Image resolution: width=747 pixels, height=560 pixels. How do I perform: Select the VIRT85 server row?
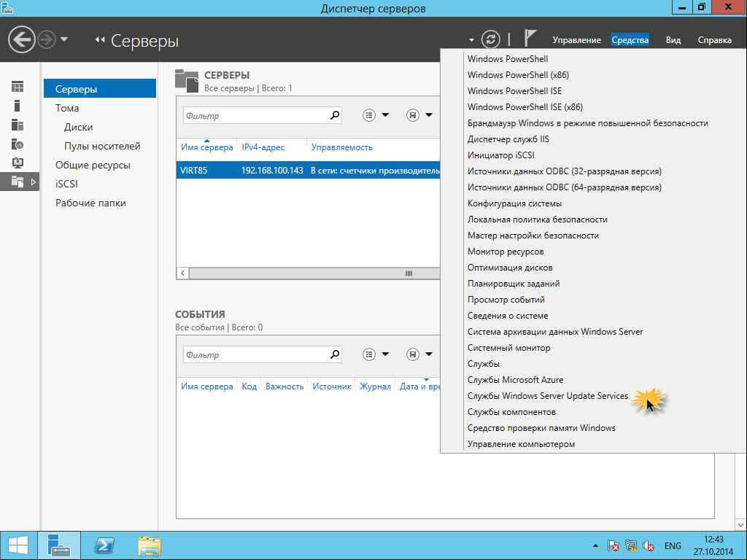309,171
